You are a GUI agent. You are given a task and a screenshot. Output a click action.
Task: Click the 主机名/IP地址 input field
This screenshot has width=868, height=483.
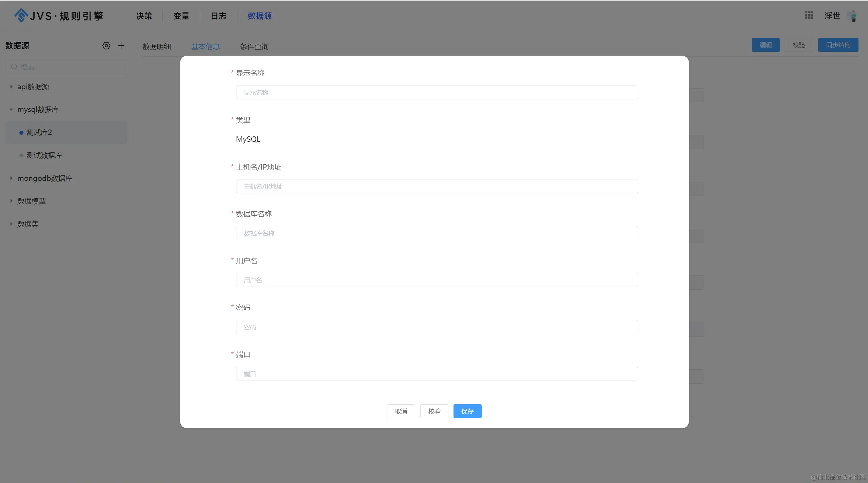(x=437, y=186)
